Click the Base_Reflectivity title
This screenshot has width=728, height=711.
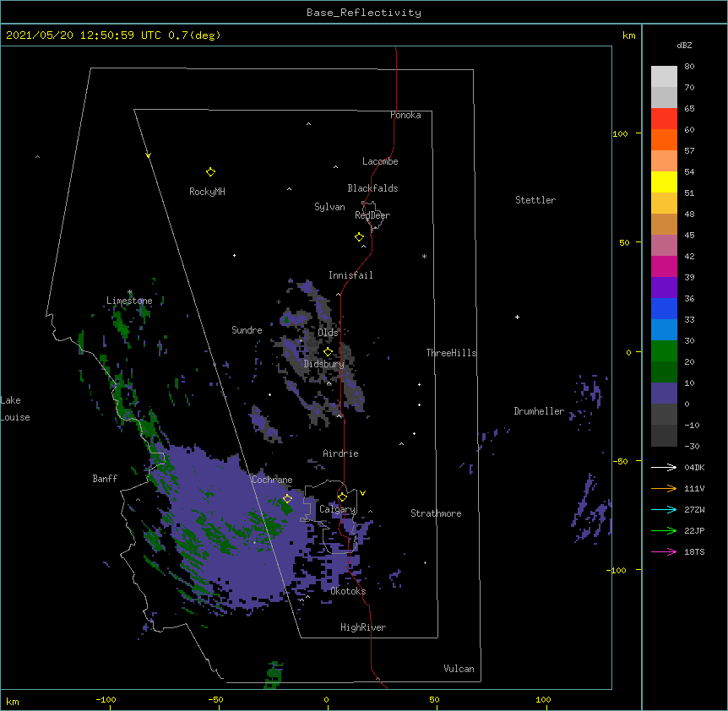point(364,13)
